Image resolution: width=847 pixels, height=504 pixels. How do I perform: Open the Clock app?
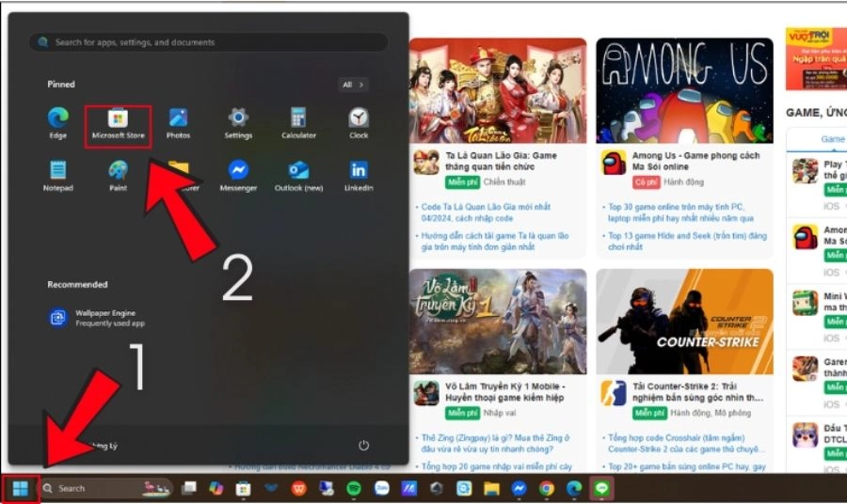pyautogui.click(x=359, y=123)
